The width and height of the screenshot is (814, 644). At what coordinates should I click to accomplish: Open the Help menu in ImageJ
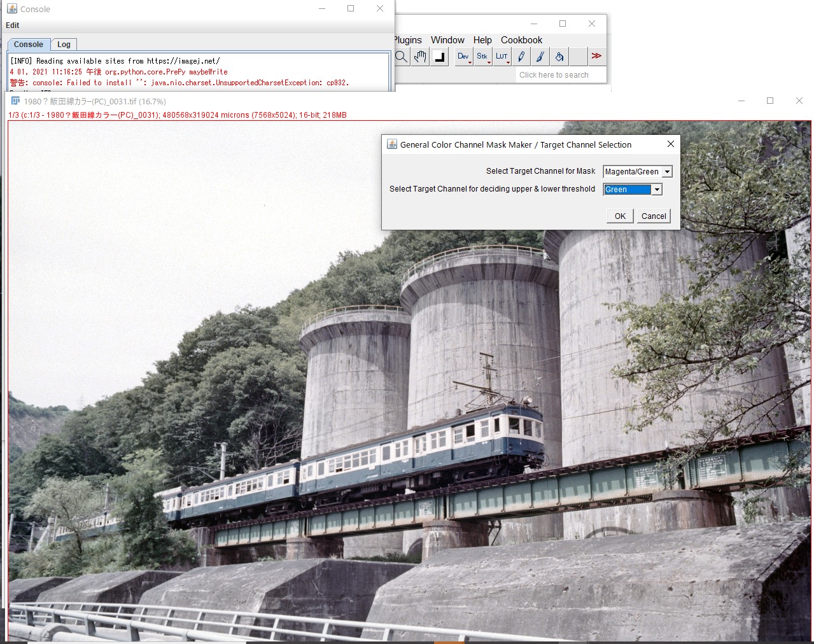coord(482,40)
